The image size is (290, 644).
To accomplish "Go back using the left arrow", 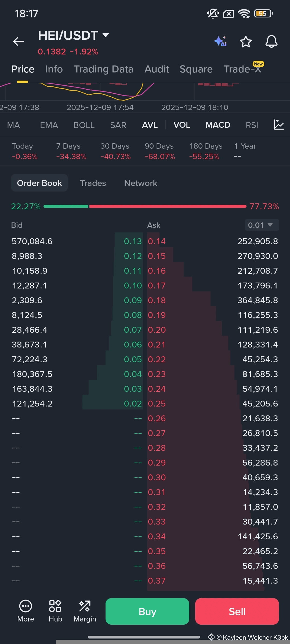I will [x=19, y=41].
